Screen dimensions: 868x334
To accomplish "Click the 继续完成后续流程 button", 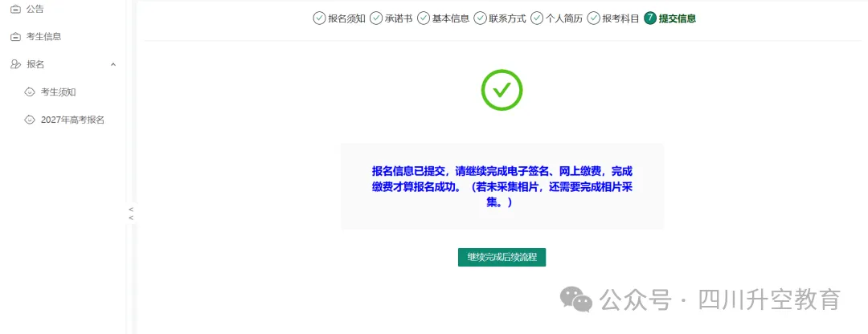I will tap(502, 257).
